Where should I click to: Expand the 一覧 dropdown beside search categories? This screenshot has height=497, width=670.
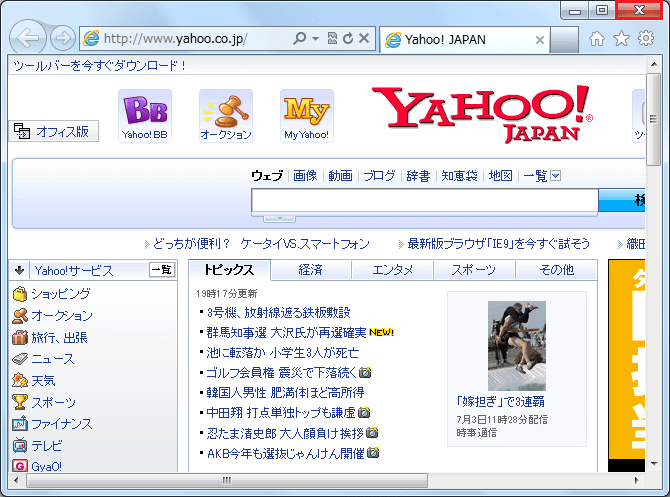point(556,176)
